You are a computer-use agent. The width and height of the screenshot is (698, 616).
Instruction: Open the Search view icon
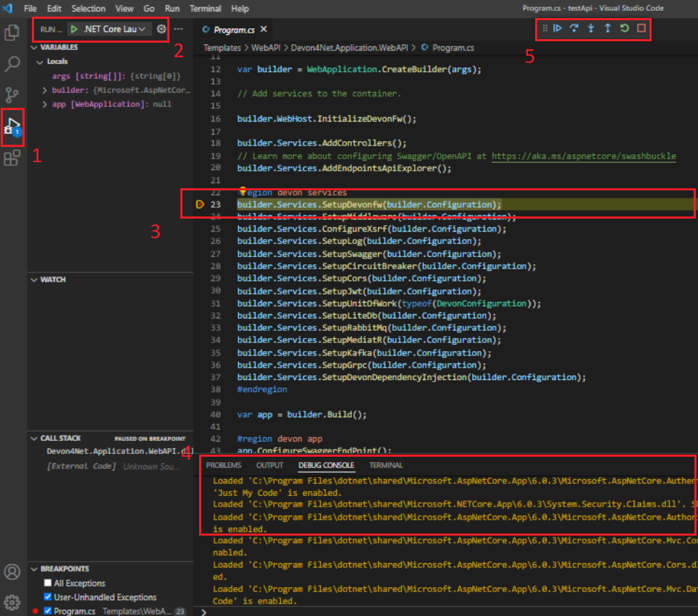tap(12, 64)
